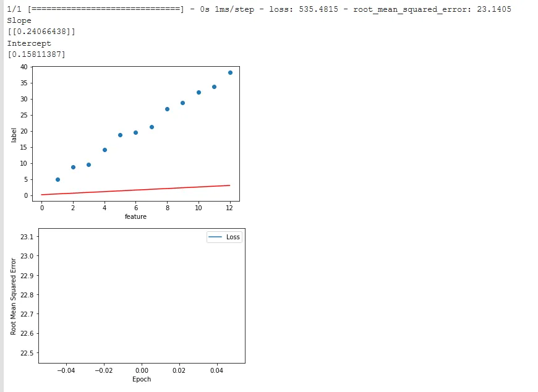This screenshot has height=392, width=538.
Task: Click the Slope output label
Action: pyautogui.click(x=19, y=20)
